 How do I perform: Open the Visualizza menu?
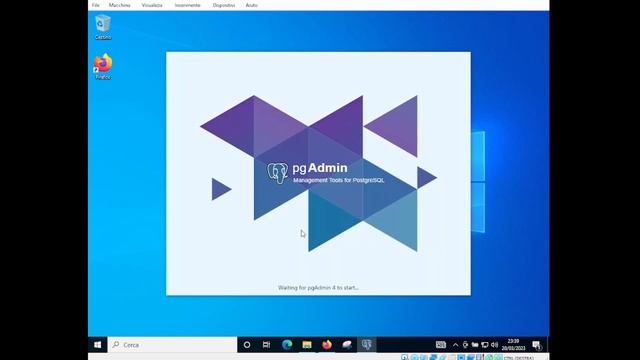pyautogui.click(x=152, y=5)
